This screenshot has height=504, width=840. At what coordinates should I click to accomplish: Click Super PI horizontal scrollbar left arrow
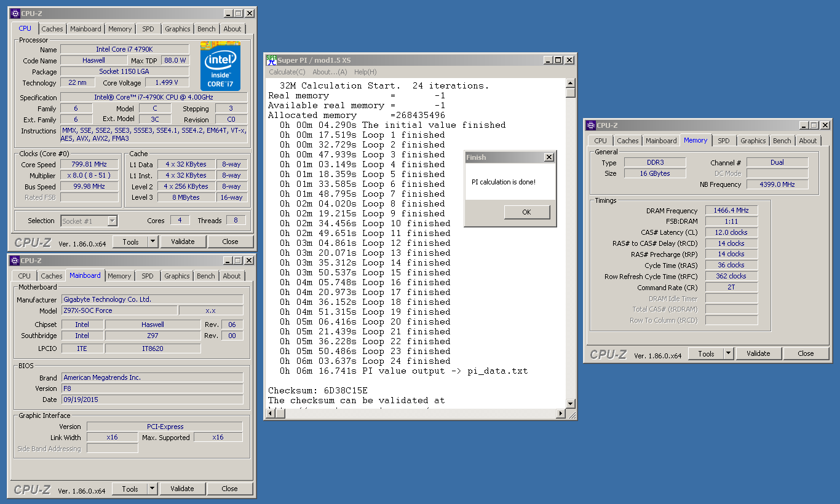coord(271,414)
